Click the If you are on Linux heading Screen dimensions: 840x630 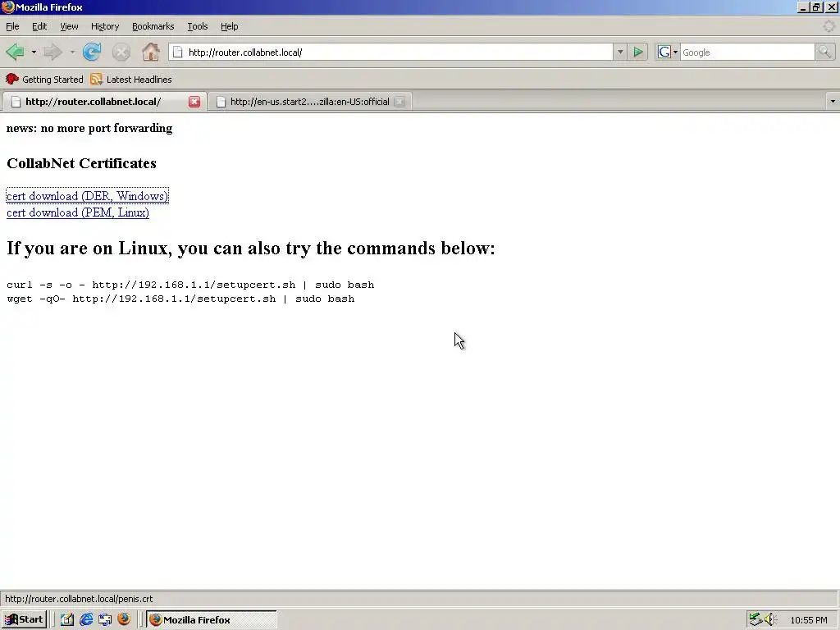[x=251, y=248]
